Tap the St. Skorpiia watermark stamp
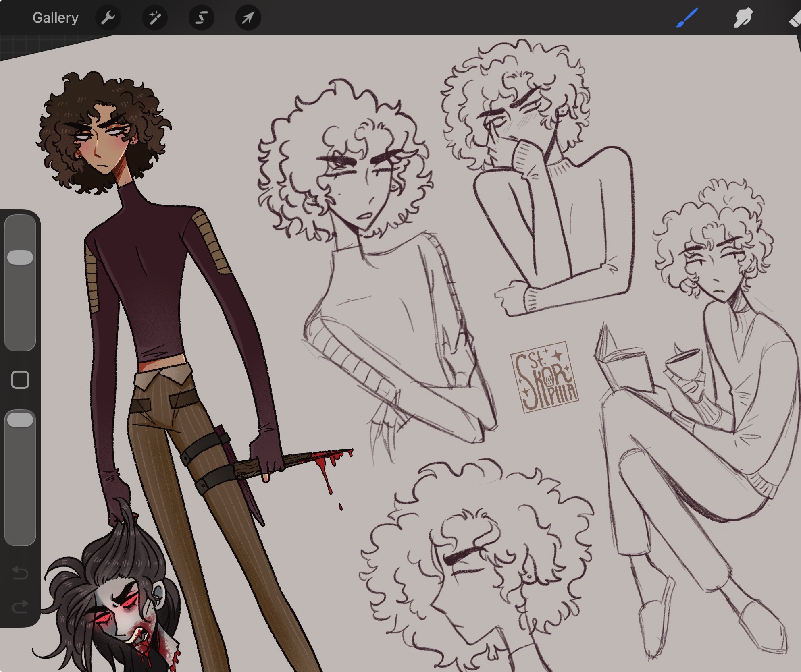Image resolution: width=801 pixels, height=672 pixels. [544, 377]
